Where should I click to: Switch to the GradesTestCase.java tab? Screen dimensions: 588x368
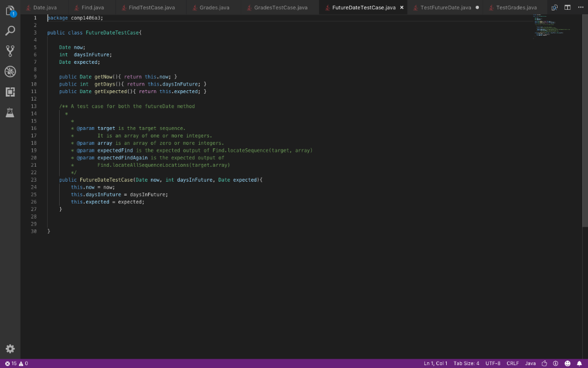pos(280,7)
